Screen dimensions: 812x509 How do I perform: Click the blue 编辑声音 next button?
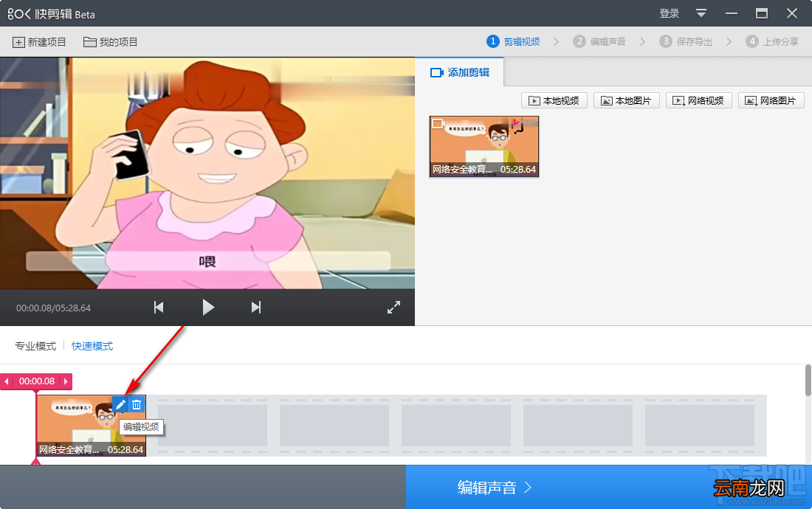click(x=608, y=487)
